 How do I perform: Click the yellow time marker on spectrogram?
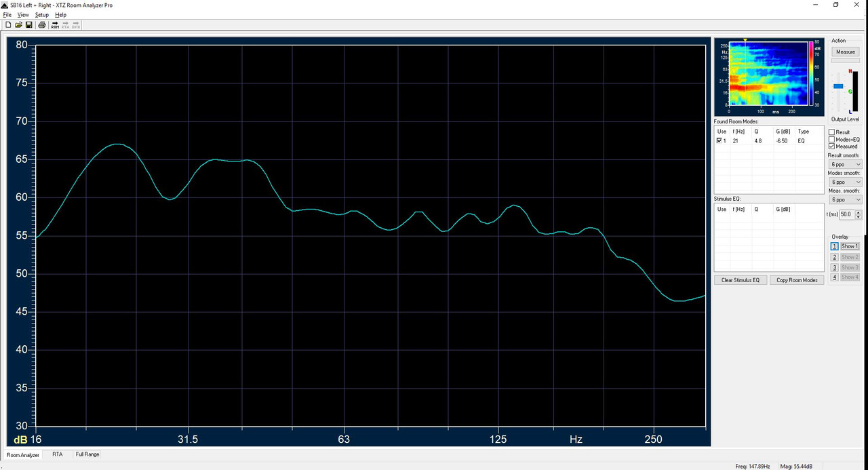[745, 41]
